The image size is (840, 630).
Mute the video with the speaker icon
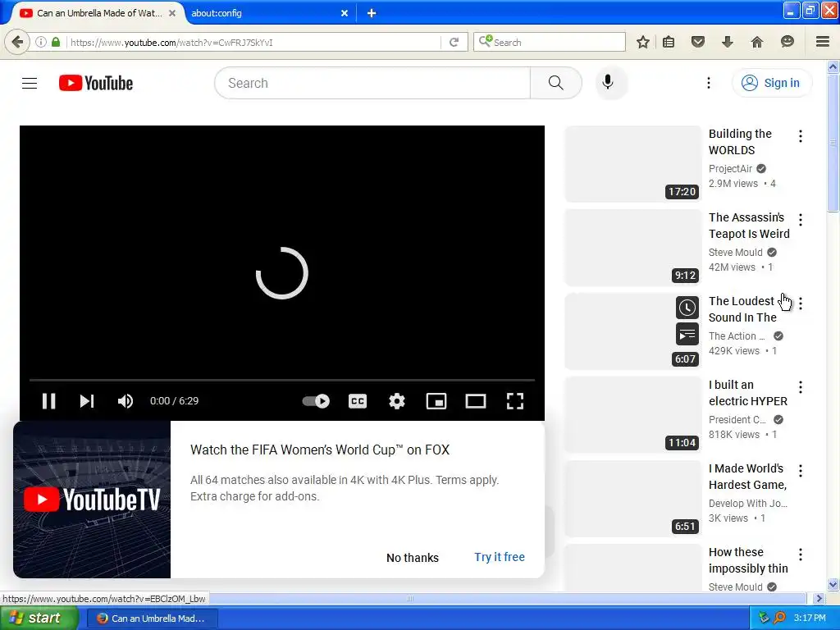click(125, 400)
